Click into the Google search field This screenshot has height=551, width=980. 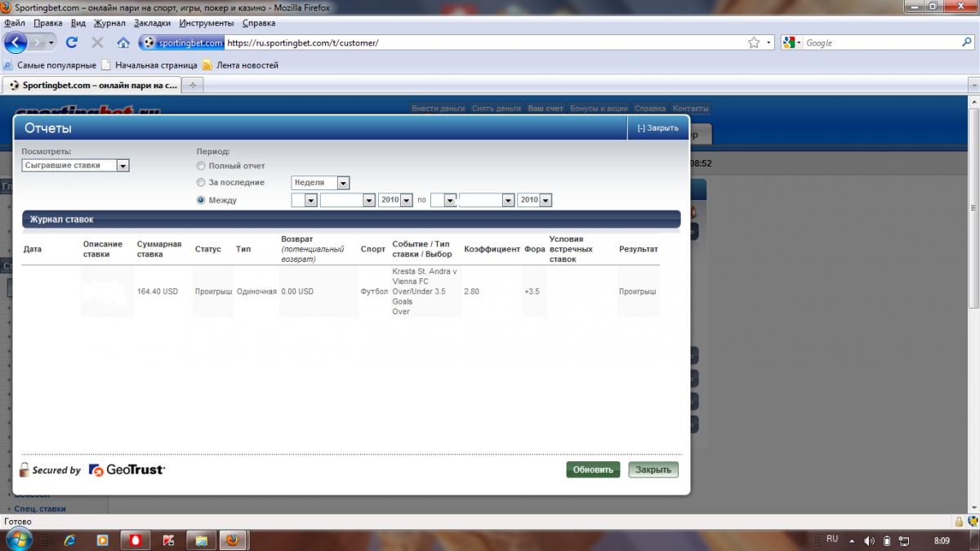tap(882, 42)
